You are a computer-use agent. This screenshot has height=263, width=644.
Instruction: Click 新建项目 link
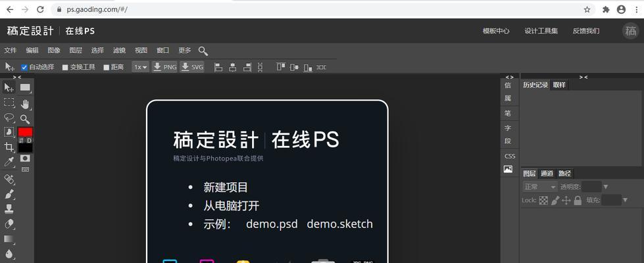tap(226, 187)
